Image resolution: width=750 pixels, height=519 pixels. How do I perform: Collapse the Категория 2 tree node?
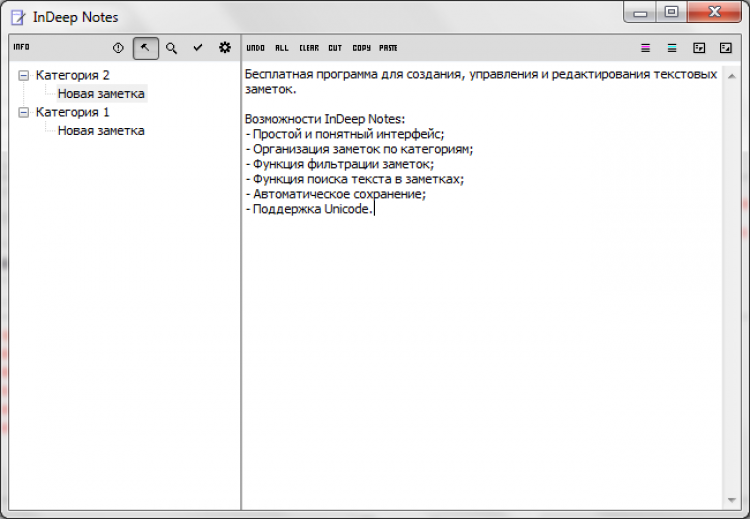point(23,75)
